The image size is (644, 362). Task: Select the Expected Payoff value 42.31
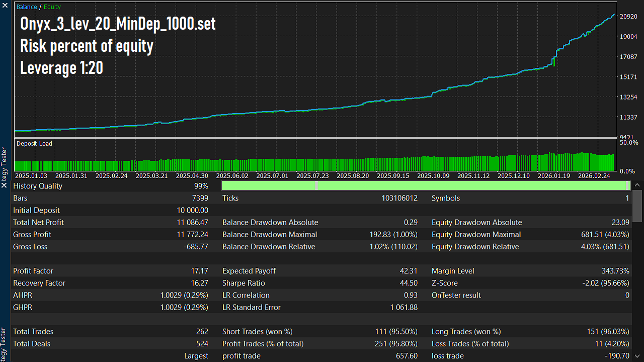(409, 271)
